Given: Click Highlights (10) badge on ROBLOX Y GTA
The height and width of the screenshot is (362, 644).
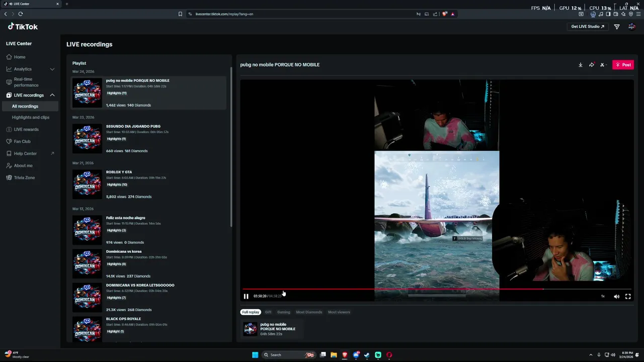Looking at the screenshot, I should pos(117,185).
